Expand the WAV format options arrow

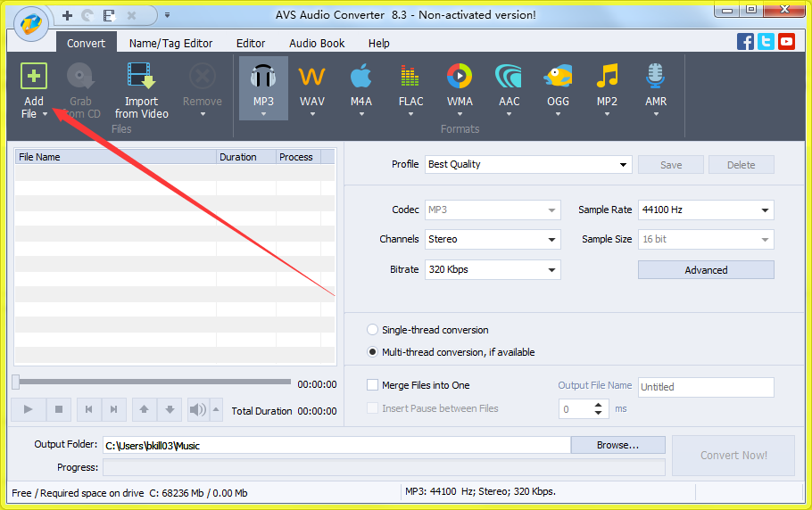coord(312,114)
